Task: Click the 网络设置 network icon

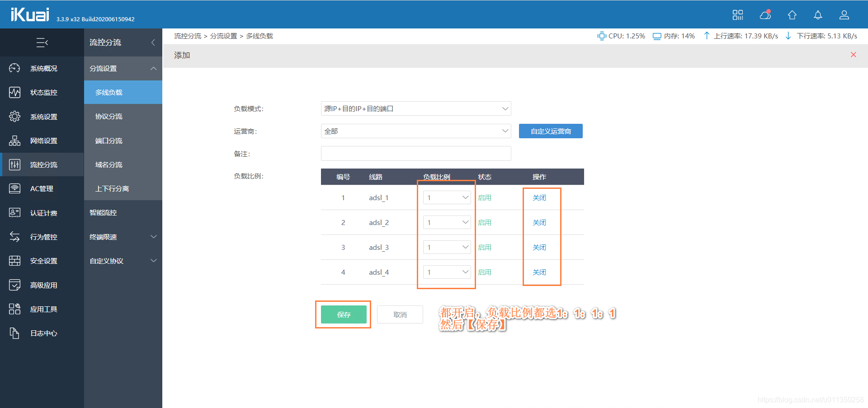Action: [x=14, y=141]
